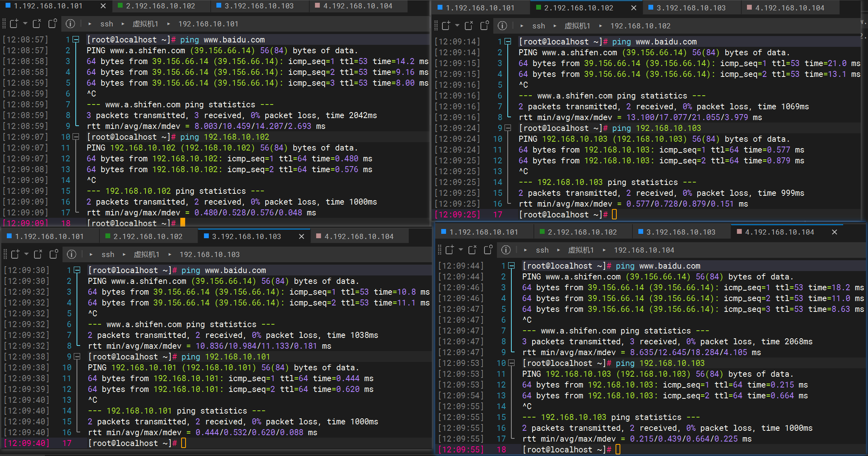The image size is (868, 456).
Task: Switch to 4.192.168.10.104 tab in top-left pane
Action: 357,6
